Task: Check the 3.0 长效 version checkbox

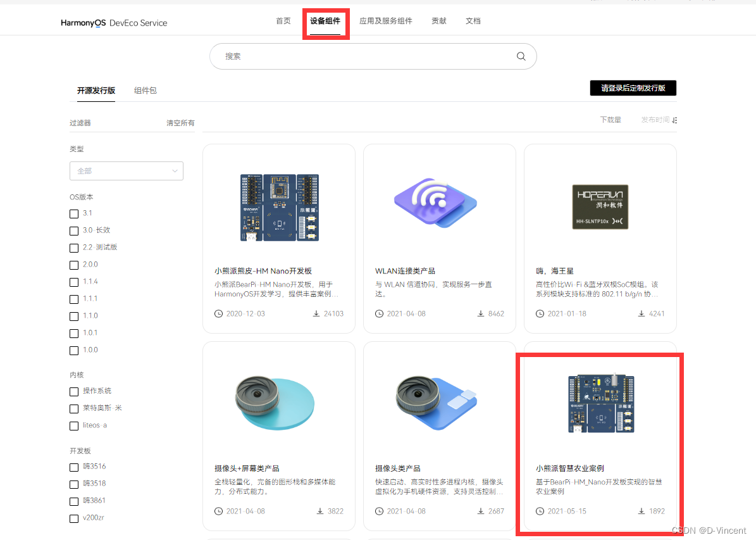Action: click(74, 230)
